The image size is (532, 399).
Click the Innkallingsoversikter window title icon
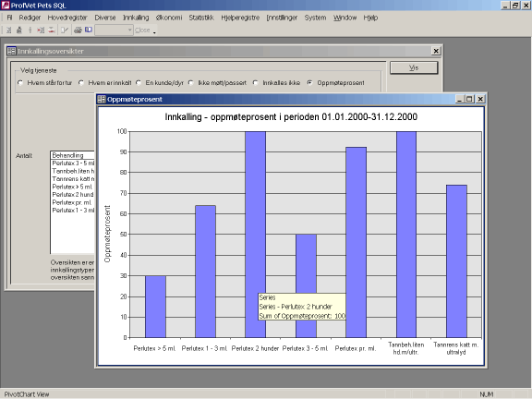(11, 51)
